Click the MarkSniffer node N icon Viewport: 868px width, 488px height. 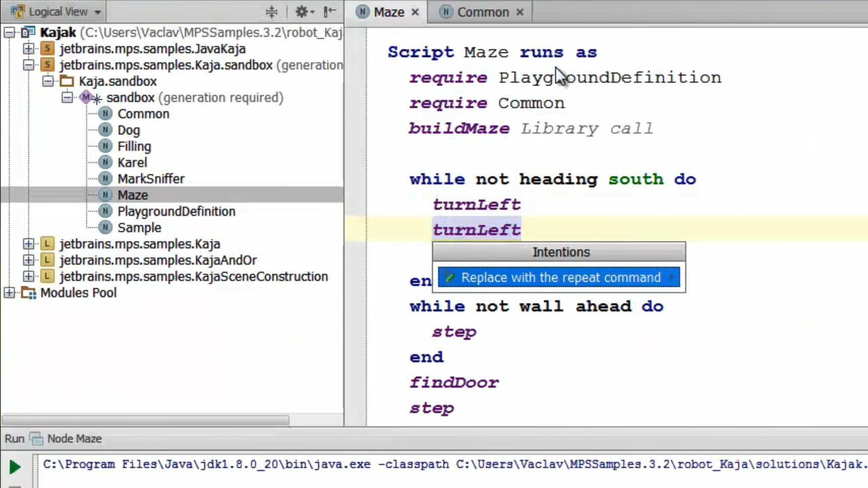pyautogui.click(x=105, y=179)
